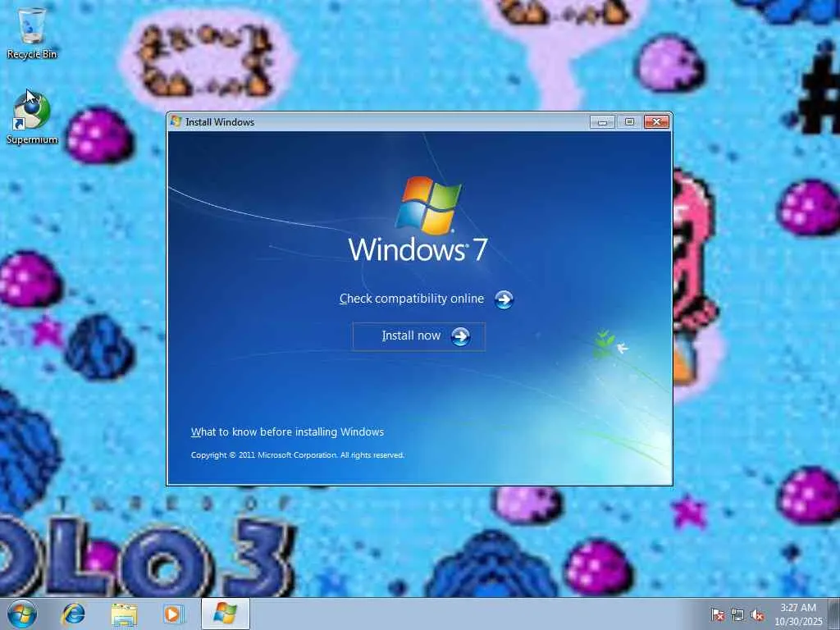Switch to Install Windows taskbar button
The width and height of the screenshot is (840, 630).
click(226, 614)
